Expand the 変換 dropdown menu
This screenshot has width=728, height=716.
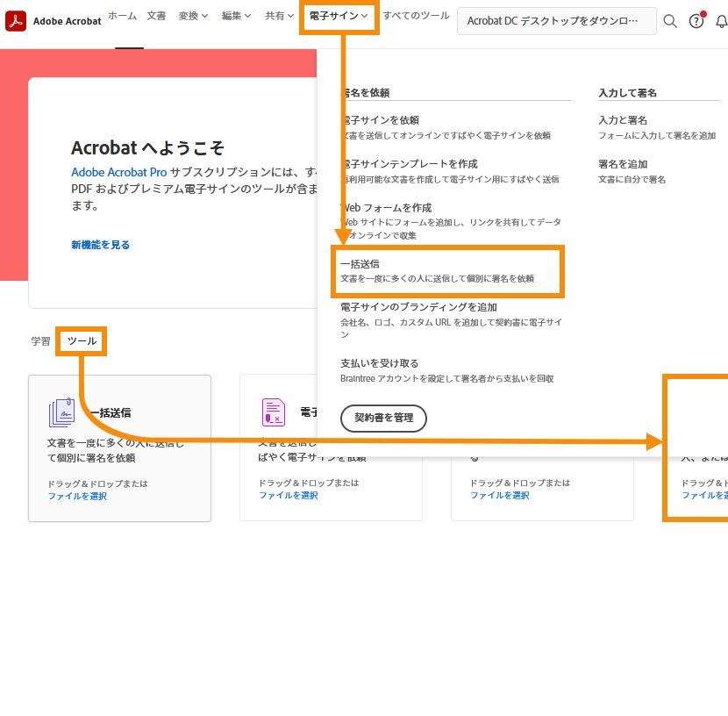coord(193,16)
